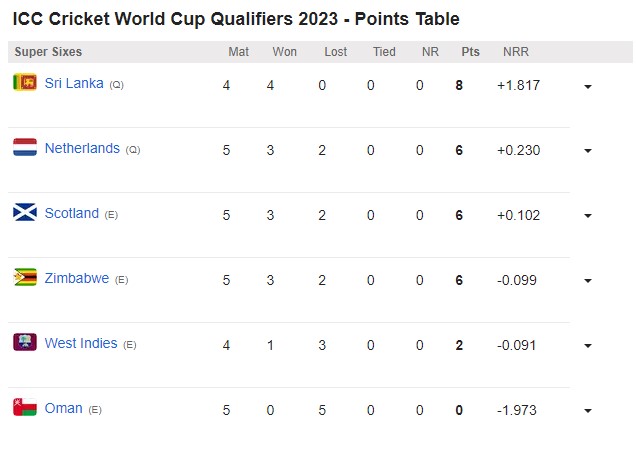Click the West Indies flag icon

25,343
